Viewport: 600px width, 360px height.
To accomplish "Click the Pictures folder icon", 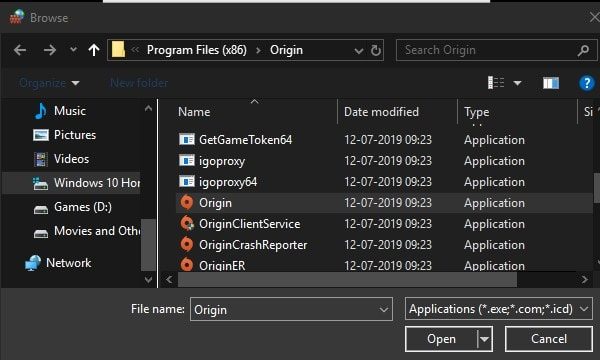I will [x=41, y=135].
